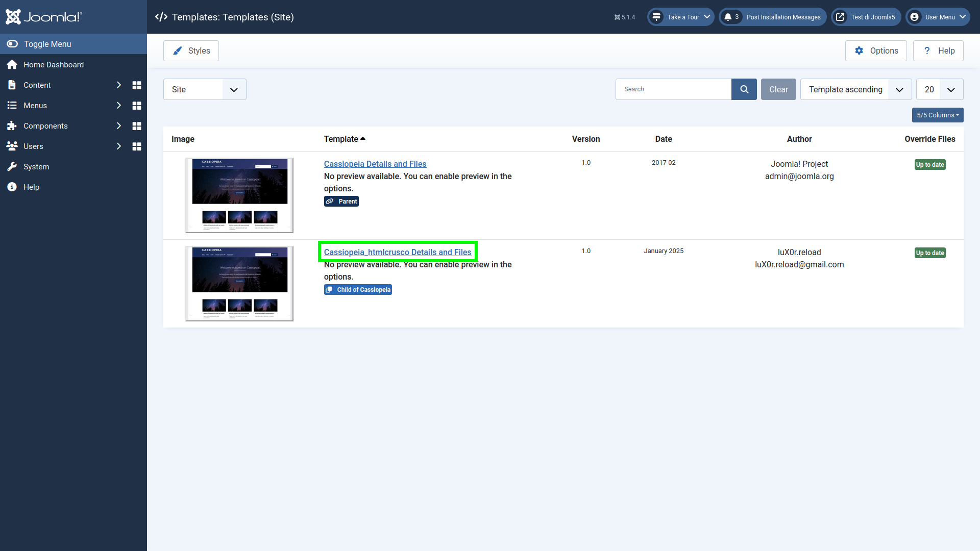Expand the Components chevron

tap(118, 126)
